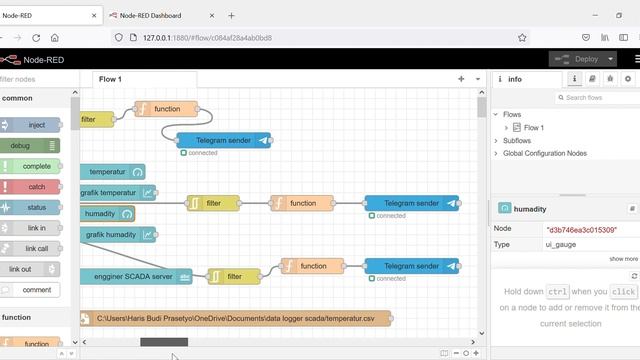Open the help book sidebar tab
The height and width of the screenshot is (360, 640).
592,79
